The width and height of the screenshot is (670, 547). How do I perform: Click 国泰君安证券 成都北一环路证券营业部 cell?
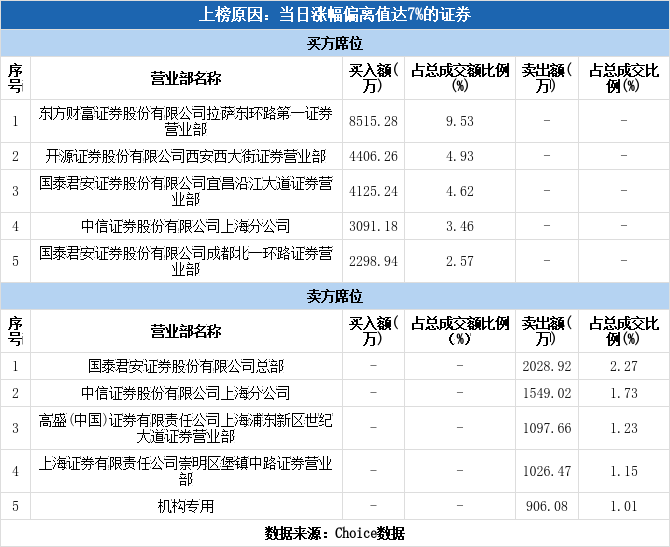pos(186,261)
